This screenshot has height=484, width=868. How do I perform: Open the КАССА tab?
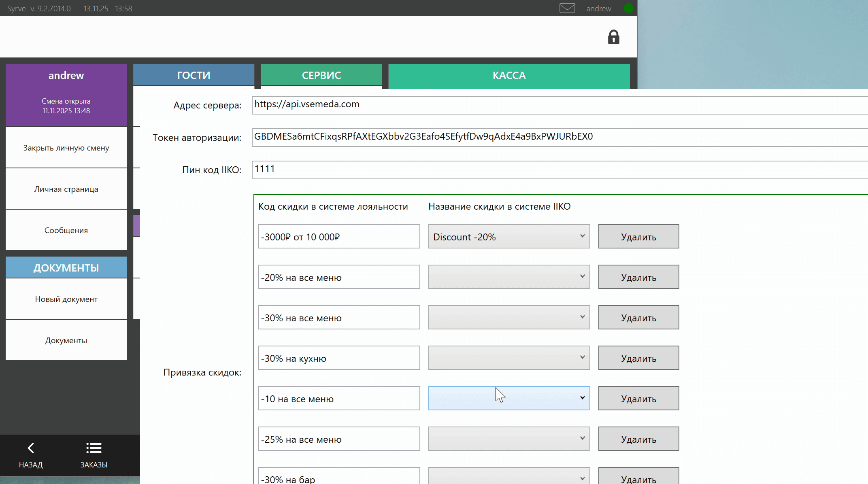coord(509,75)
